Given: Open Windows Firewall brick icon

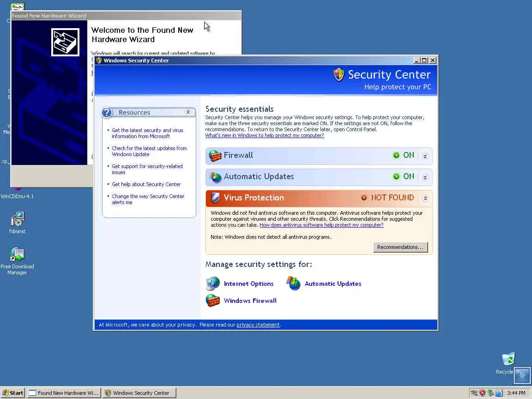Looking at the screenshot, I should (x=213, y=300).
